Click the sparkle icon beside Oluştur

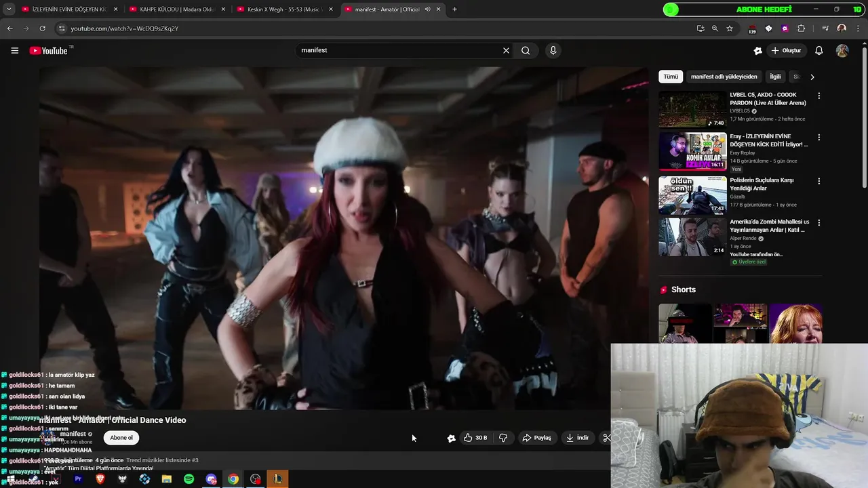click(x=758, y=51)
